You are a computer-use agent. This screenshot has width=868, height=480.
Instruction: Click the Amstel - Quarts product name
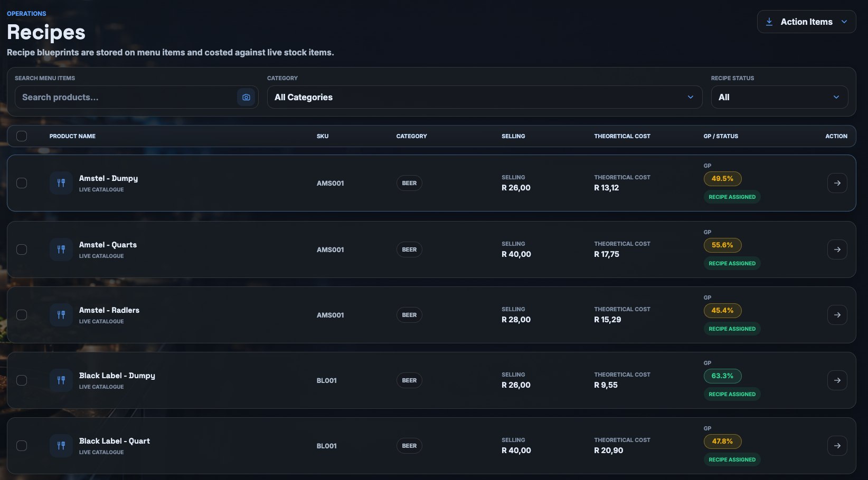[108, 245]
